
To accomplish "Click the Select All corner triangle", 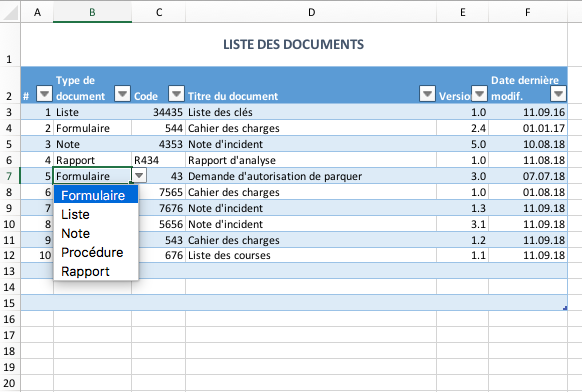I will click(x=10, y=12).
